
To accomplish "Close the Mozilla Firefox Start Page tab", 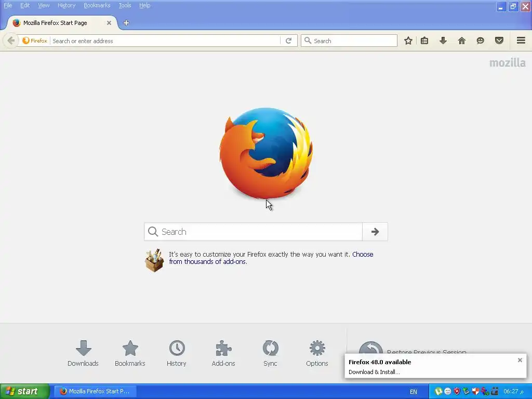I will coord(109,23).
